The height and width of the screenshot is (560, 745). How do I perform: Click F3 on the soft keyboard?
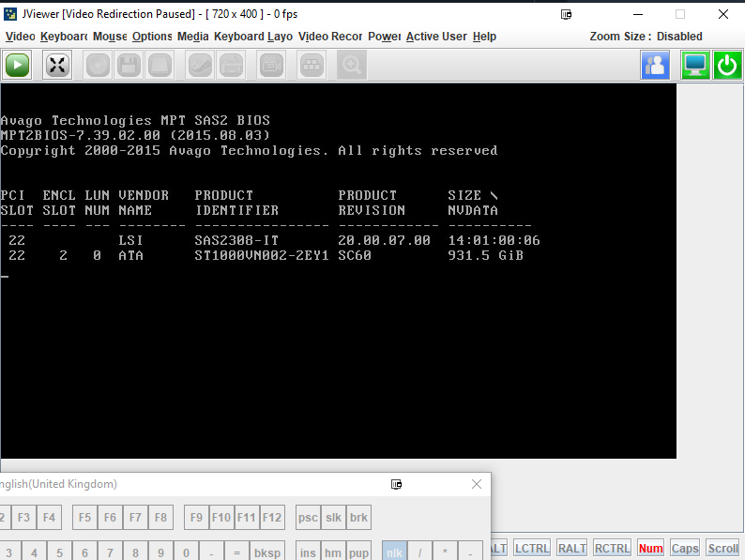pos(23,517)
